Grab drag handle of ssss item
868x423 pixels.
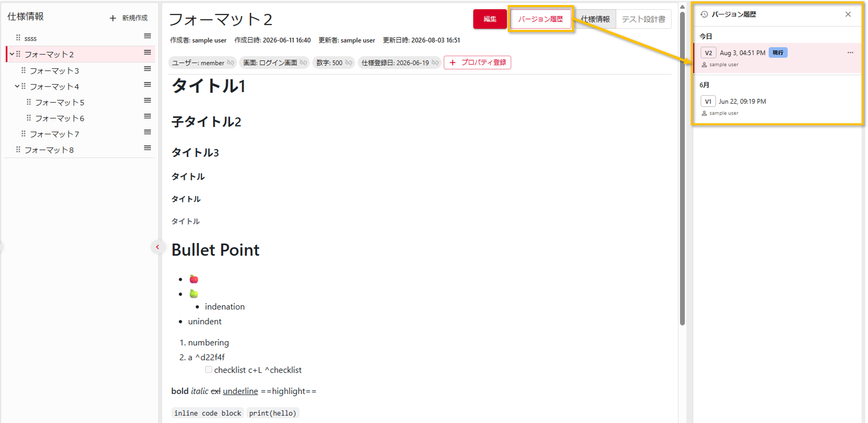[18, 37]
